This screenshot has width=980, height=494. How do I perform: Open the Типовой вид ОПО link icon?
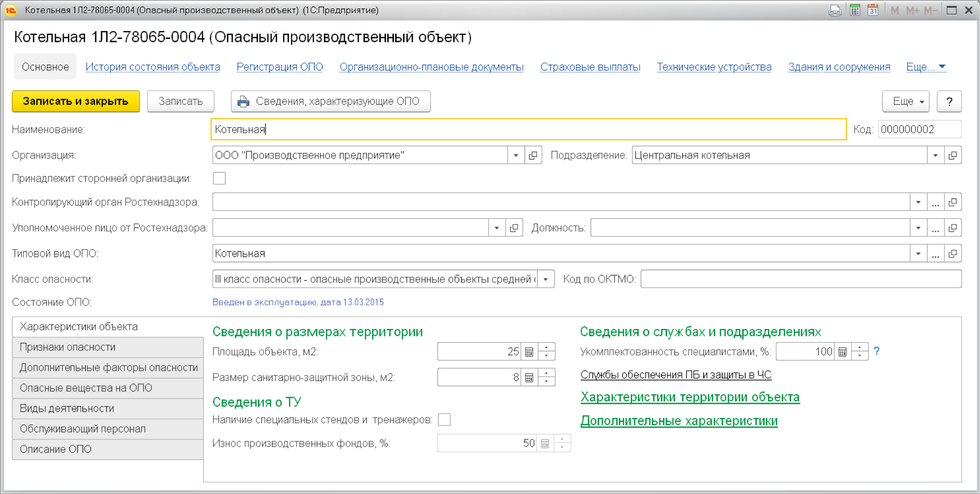tap(953, 254)
